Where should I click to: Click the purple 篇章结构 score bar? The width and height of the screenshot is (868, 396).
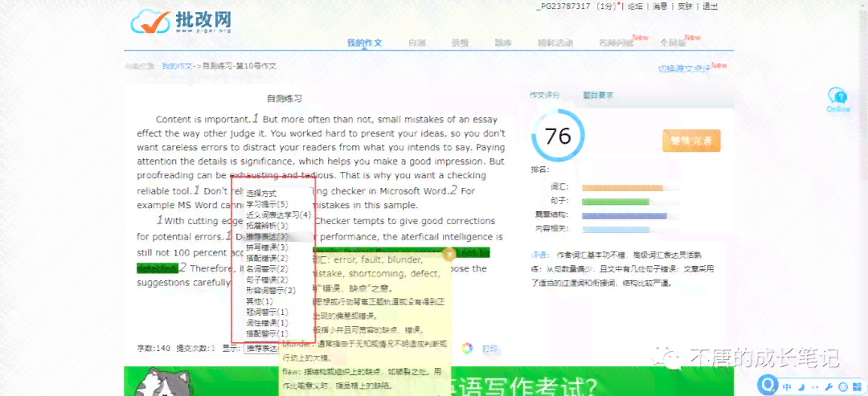(x=624, y=215)
